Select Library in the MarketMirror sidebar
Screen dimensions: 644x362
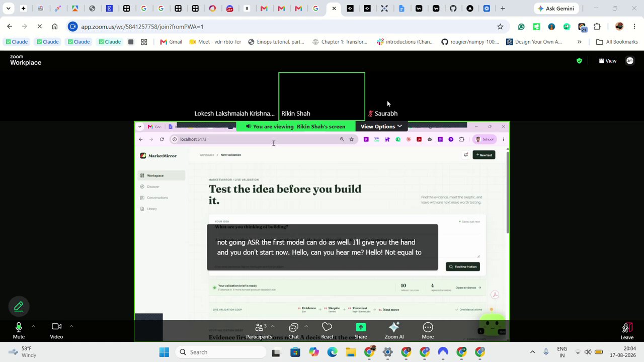tap(162, 209)
